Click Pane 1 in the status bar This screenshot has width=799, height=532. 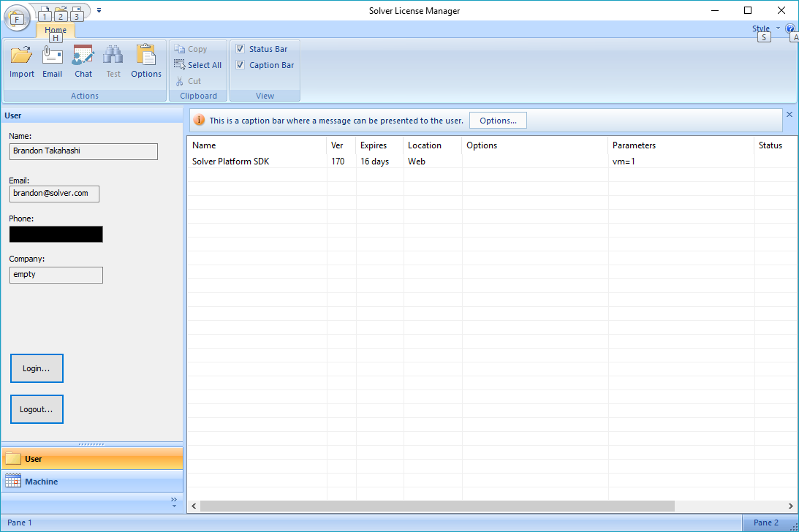[19, 522]
